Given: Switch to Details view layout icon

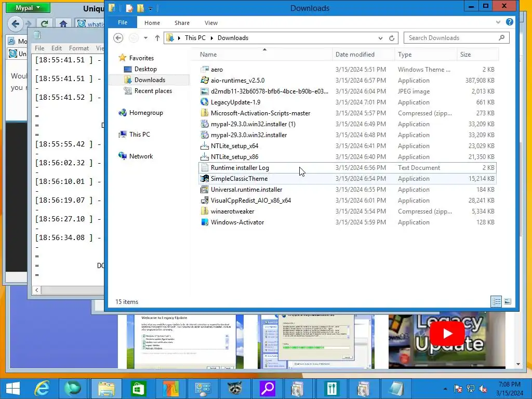Looking at the screenshot, I should [496, 301].
